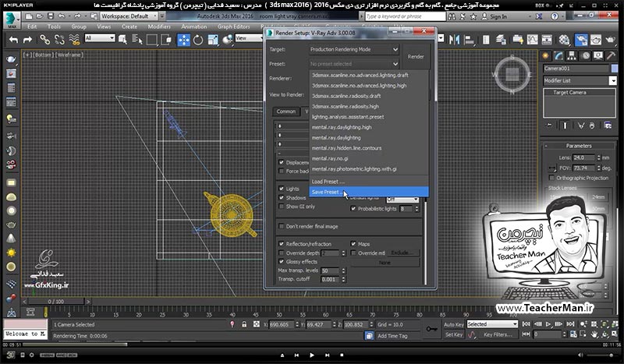Viewport: 624px width, 364px height.
Task: Click the Lens value input field
Action: tap(583, 157)
